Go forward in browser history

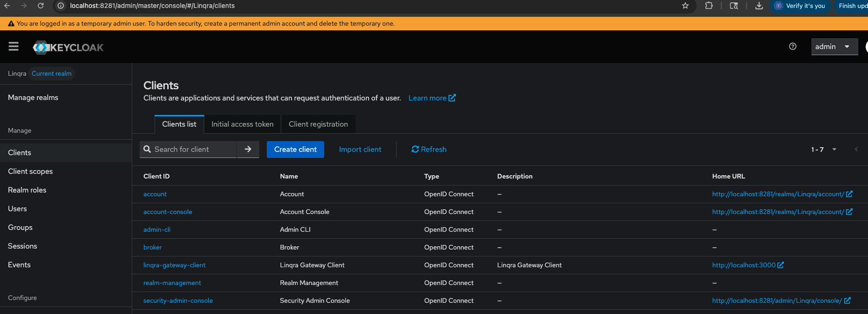click(x=24, y=6)
